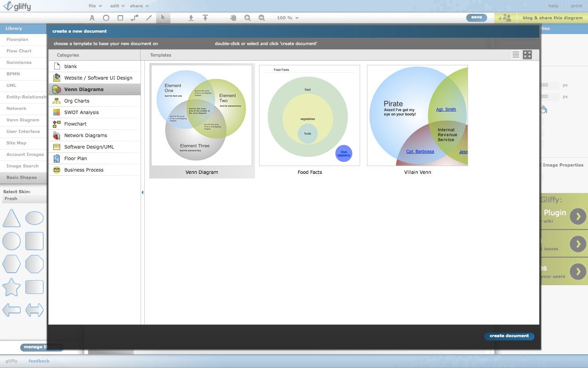Click the save button

pyautogui.click(x=476, y=17)
